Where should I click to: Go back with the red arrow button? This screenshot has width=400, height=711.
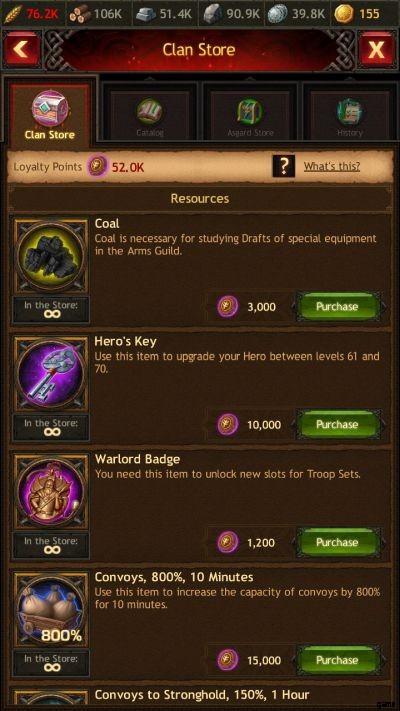click(22, 49)
